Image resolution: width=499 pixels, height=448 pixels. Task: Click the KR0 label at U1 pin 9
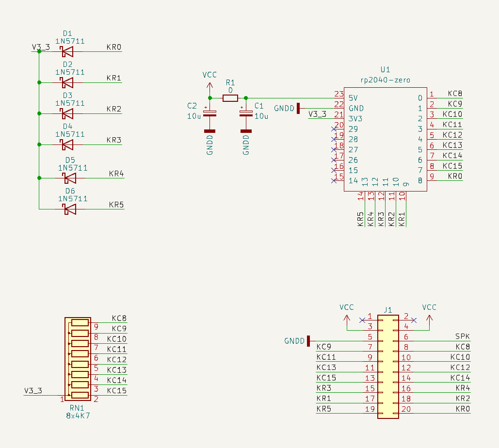coord(455,176)
